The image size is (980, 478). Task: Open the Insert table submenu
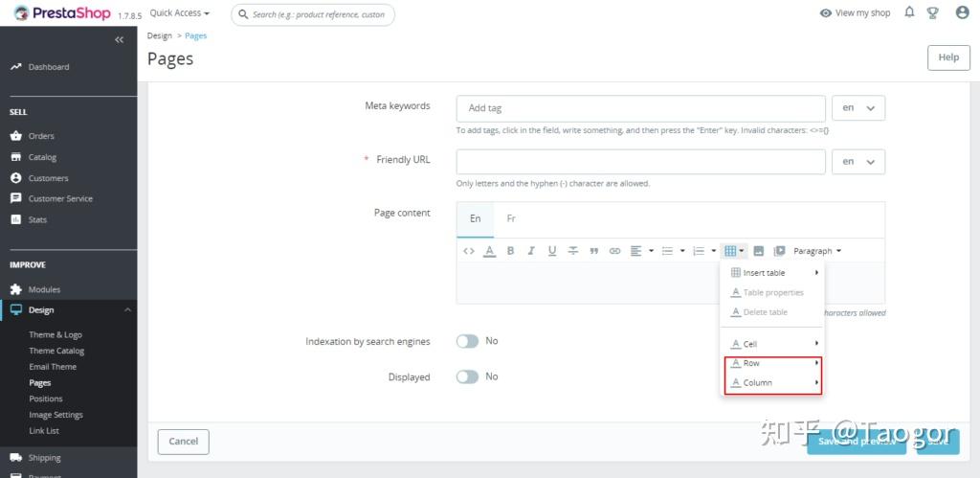[x=772, y=273]
